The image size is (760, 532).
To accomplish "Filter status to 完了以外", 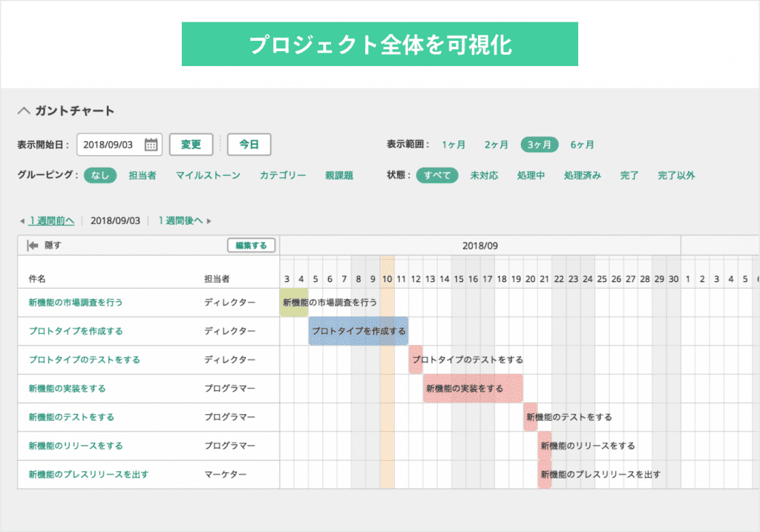I will pyautogui.click(x=676, y=175).
